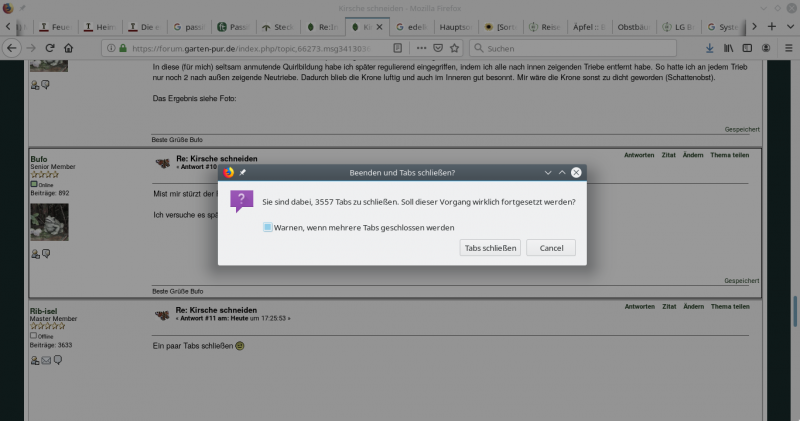The image size is (800, 421).
Task: Pin the dialog with the pin icon
Action: coord(242,172)
